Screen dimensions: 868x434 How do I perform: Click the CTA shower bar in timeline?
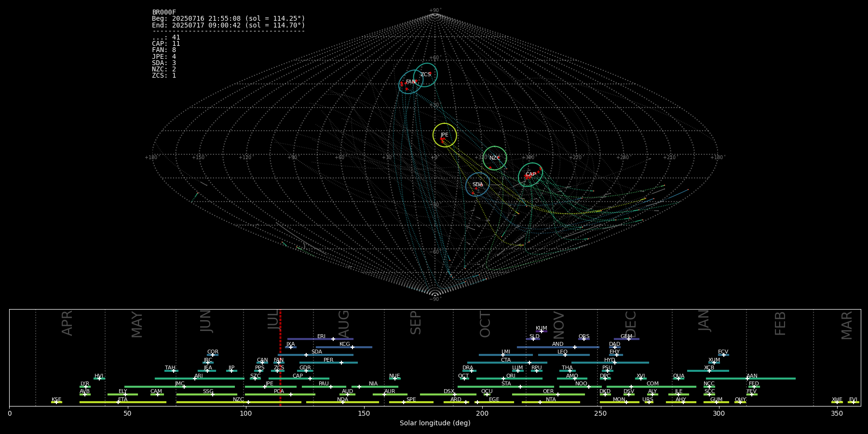point(507,363)
